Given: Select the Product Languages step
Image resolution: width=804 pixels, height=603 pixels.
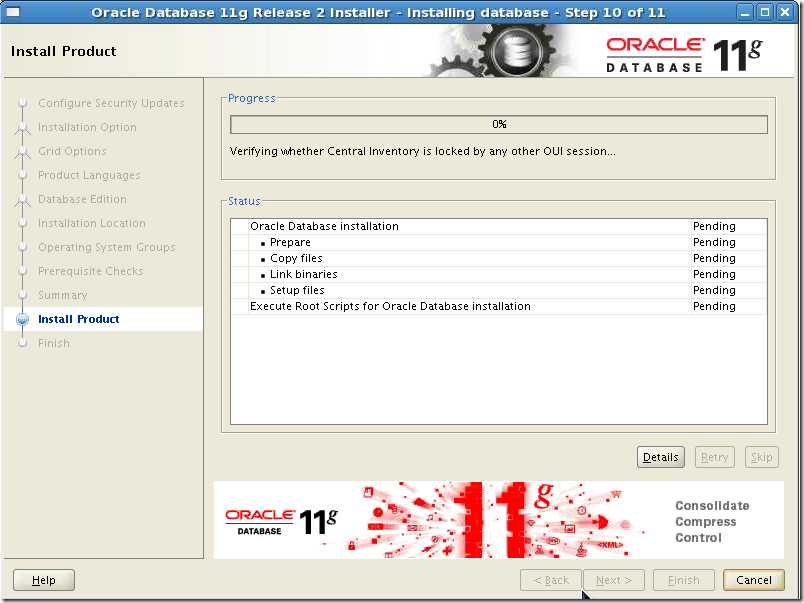Looking at the screenshot, I should (x=89, y=175).
